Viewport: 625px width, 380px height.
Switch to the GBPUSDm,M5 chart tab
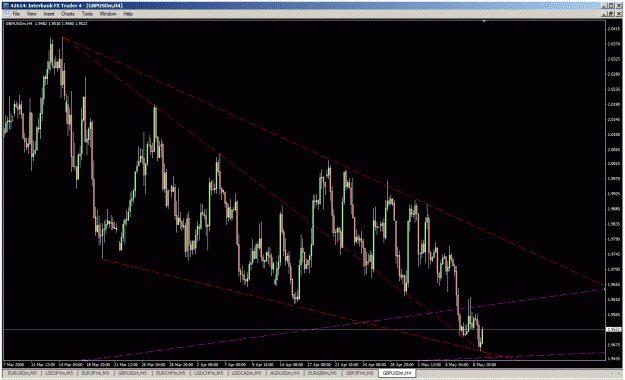tap(132, 373)
